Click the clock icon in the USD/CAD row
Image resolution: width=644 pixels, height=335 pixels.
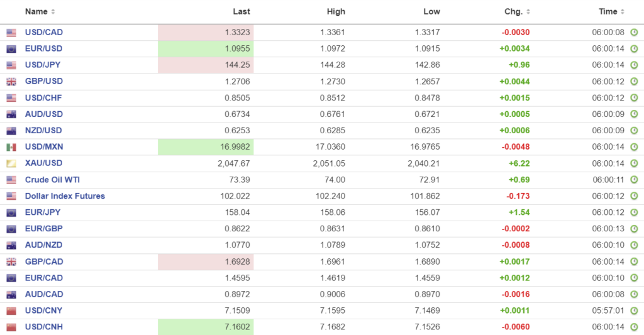point(634,33)
